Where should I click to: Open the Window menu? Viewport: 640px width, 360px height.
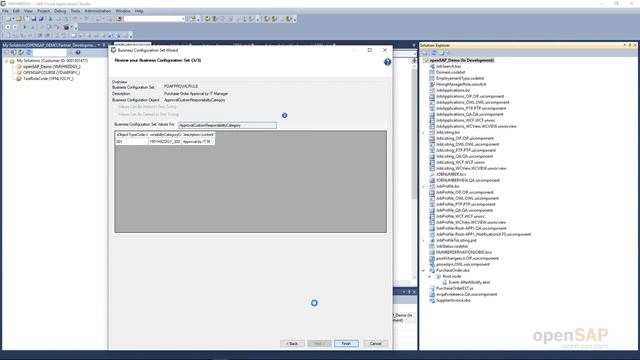pos(123,11)
